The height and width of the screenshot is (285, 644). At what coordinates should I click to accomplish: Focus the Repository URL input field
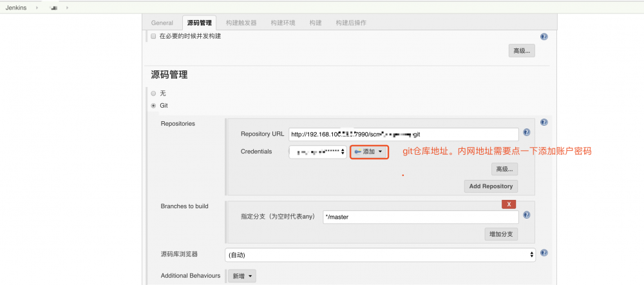tap(404, 135)
